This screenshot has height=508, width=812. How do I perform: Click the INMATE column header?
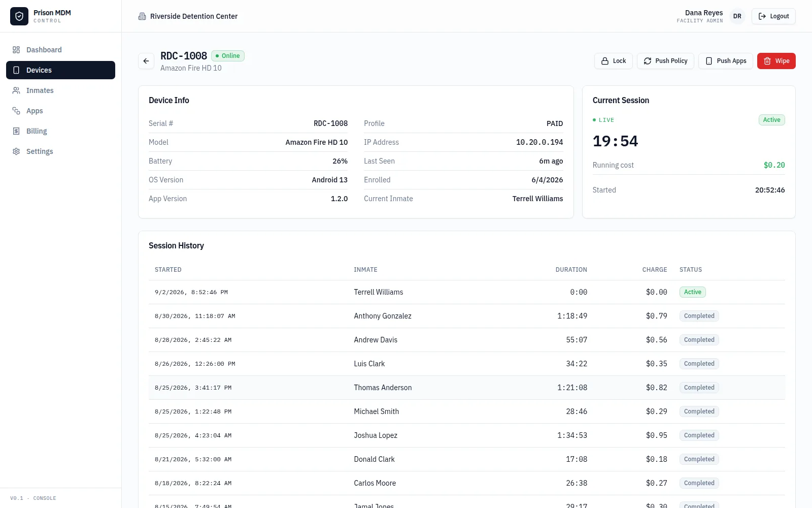click(x=365, y=270)
